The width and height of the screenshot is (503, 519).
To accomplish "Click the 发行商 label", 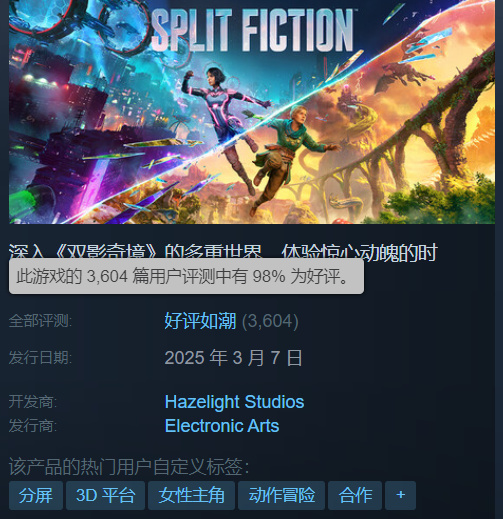I will [33, 426].
